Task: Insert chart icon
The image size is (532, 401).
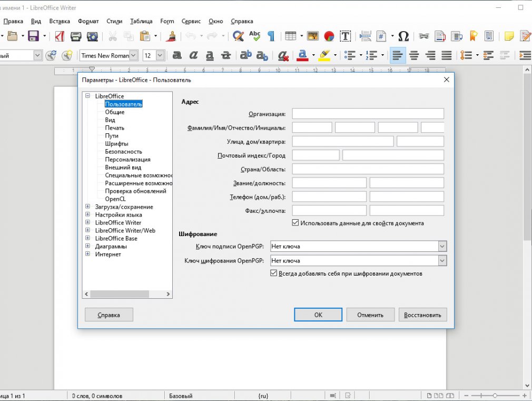Action: tap(329, 36)
